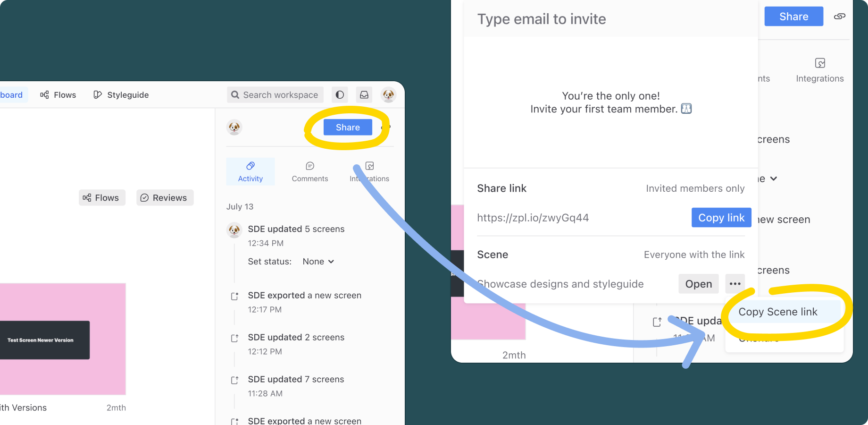Screen dimensions: 868x425
Task: Click the Activity link icon
Action: click(x=250, y=166)
